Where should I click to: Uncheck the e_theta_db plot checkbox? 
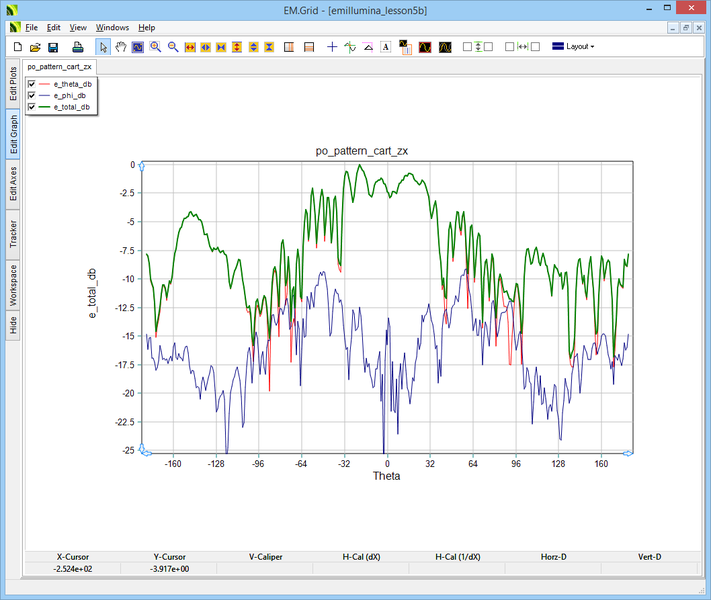(33, 84)
